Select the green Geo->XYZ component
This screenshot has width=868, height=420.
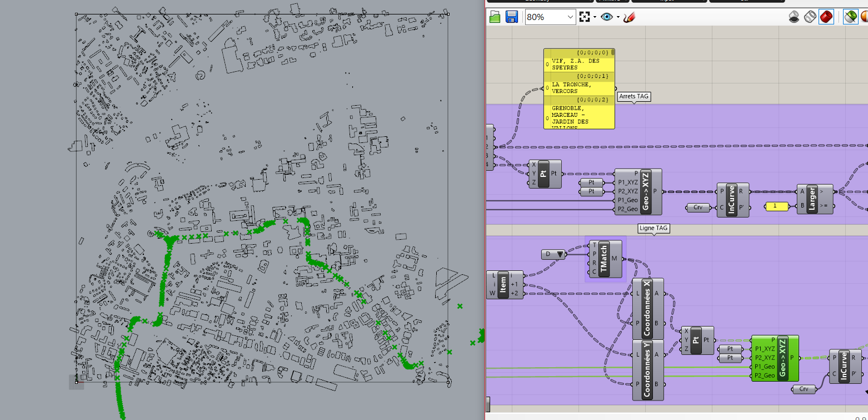pyautogui.click(x=775, y=359)
